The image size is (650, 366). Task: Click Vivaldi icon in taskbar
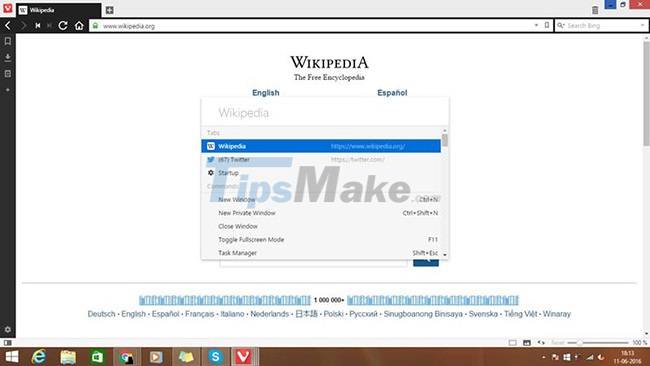[x=243, y=357]
